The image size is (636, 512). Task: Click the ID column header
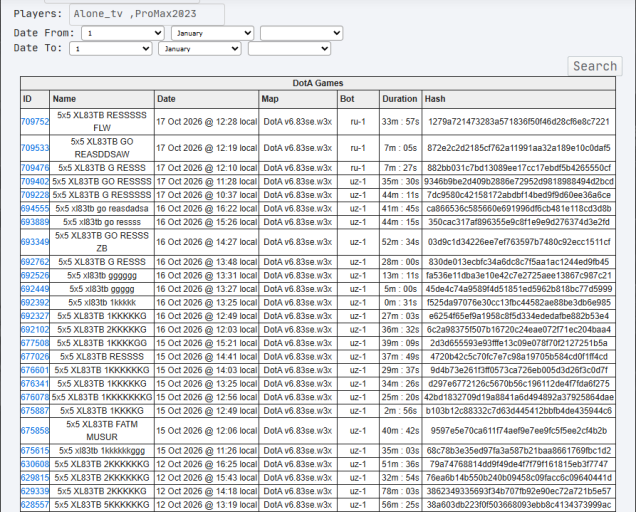(x=35, y=99)
